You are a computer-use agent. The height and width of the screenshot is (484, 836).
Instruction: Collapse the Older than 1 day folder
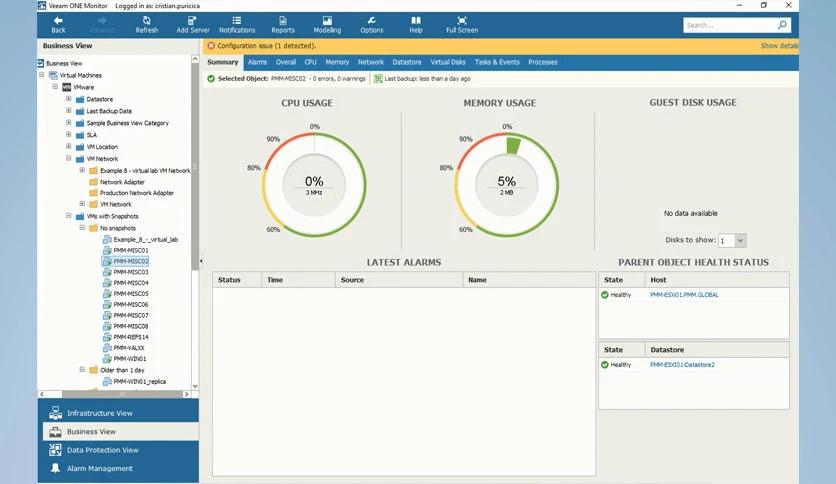[x=82, y=369]
